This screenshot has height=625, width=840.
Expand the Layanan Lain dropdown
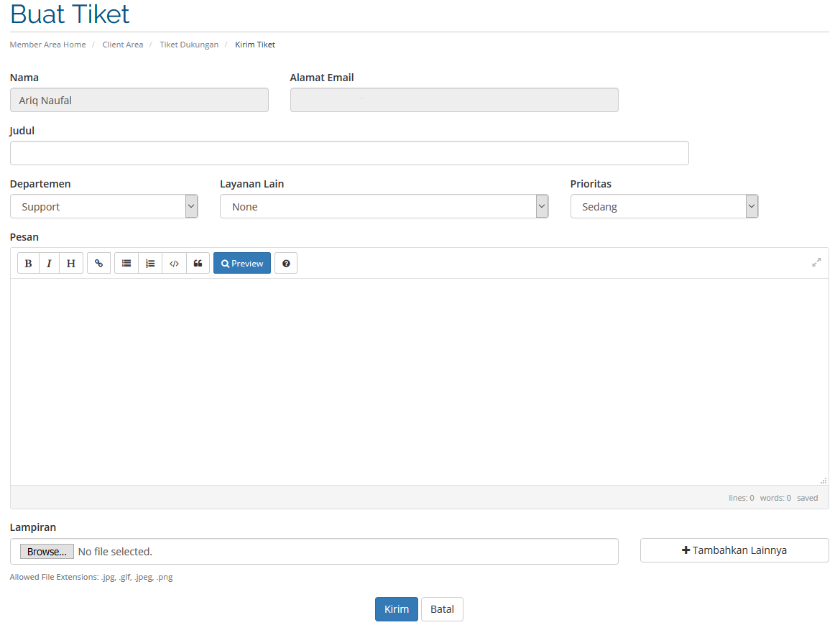(x=384, y=207)
